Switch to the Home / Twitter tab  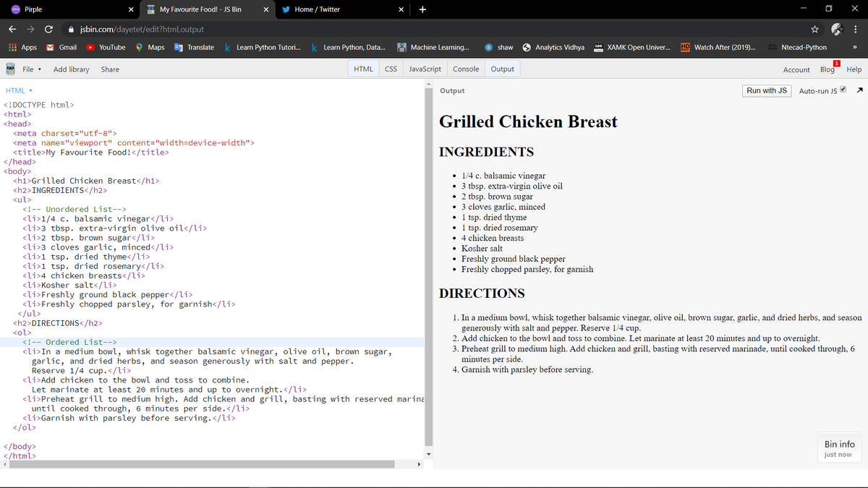pos(342,9)
